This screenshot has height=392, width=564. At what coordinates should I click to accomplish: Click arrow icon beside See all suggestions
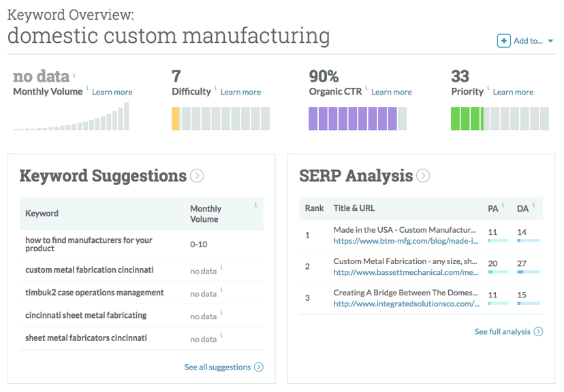(x=259, y=367)
